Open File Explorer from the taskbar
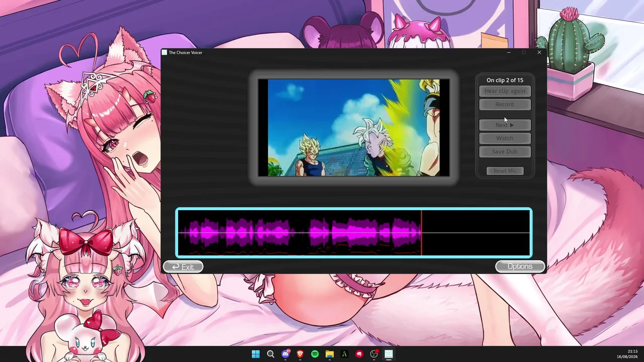 click(x=330, y=354)
